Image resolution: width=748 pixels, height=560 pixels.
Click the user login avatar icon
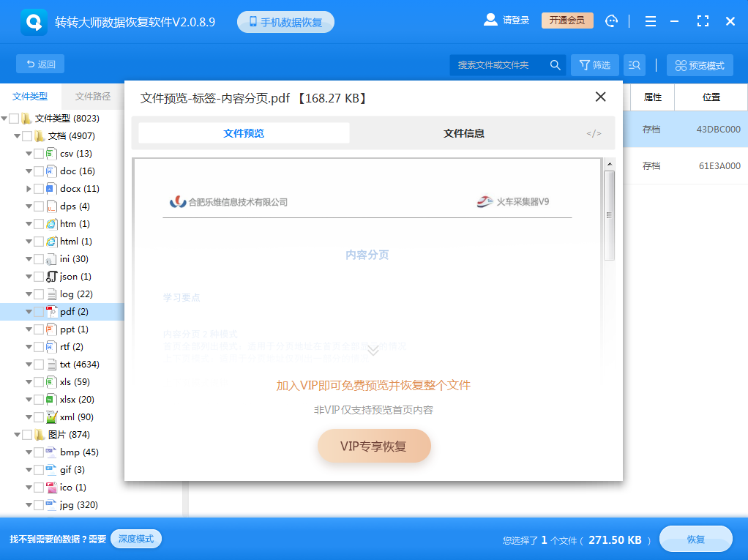490,20
